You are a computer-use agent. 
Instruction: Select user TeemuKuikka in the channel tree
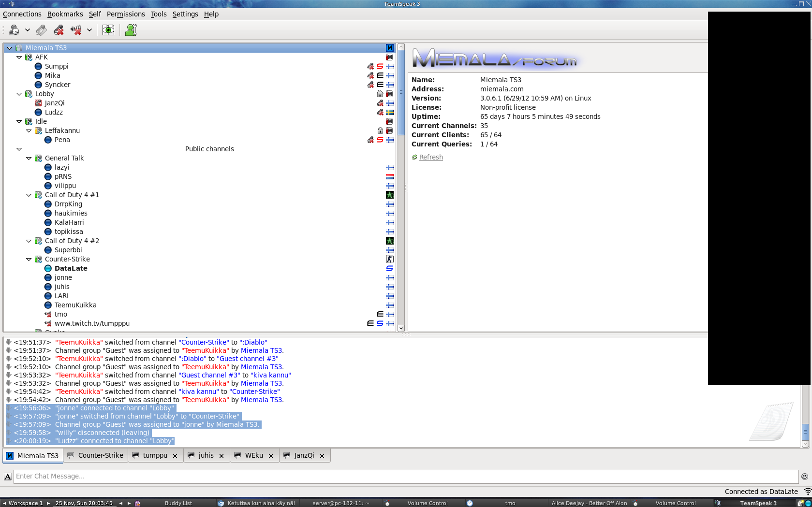pyautogui.click(x=75, y=305)
